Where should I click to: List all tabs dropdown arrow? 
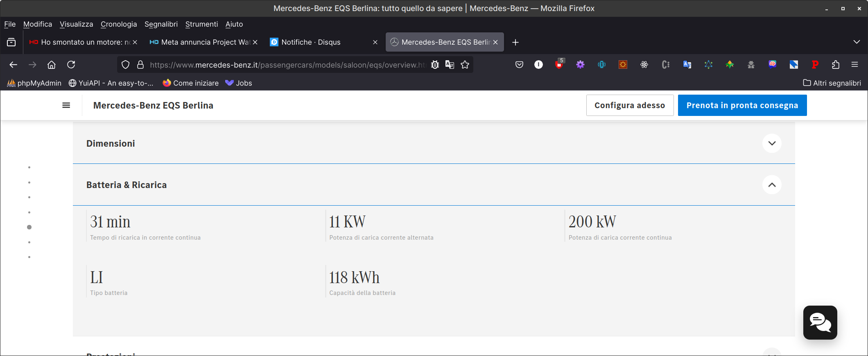click(x=857, y=42)
